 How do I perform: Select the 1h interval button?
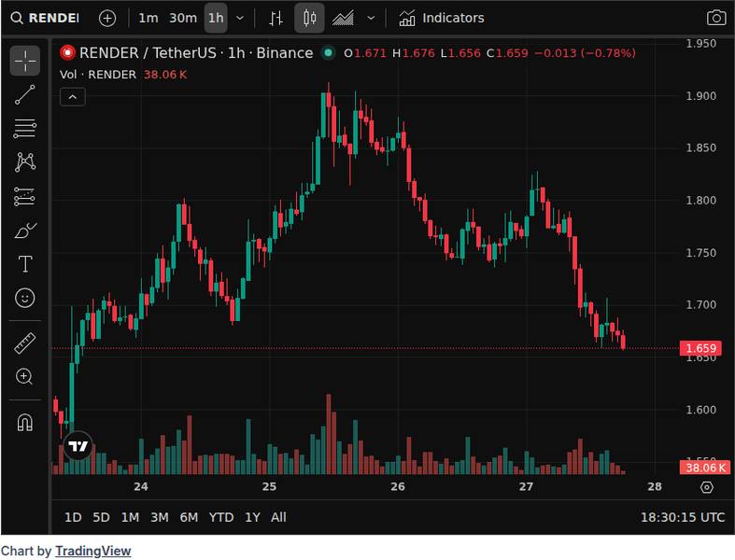click(x=216, y=18)
